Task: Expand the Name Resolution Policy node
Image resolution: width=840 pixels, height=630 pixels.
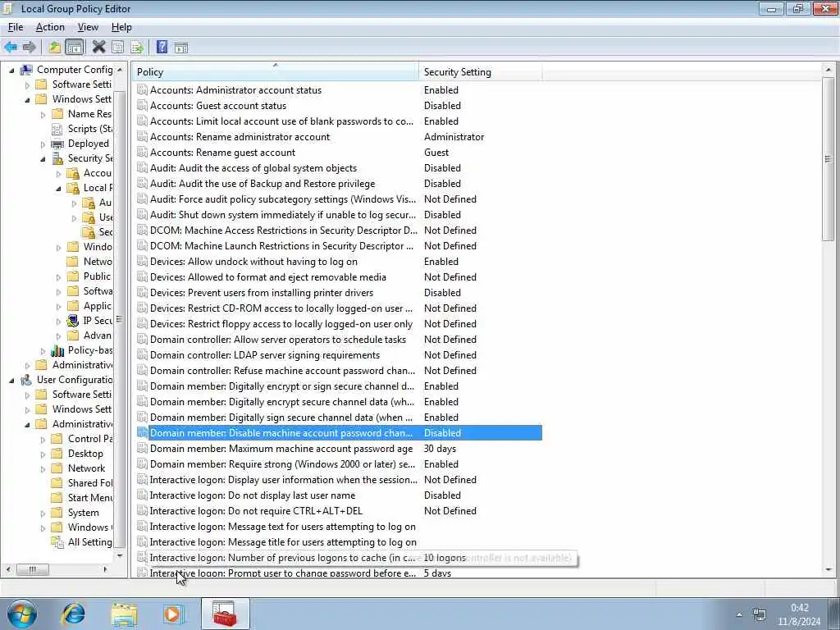Action: (x=43, y=114)
